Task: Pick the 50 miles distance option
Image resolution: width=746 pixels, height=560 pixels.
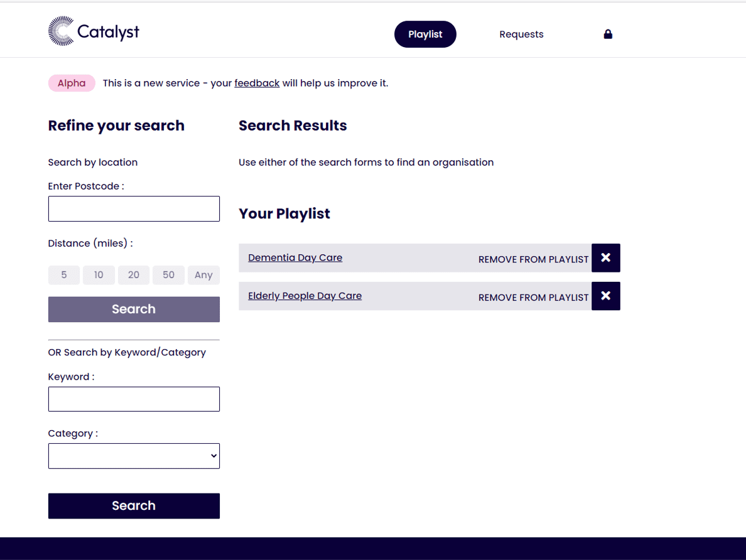Action: pos(168,275)
